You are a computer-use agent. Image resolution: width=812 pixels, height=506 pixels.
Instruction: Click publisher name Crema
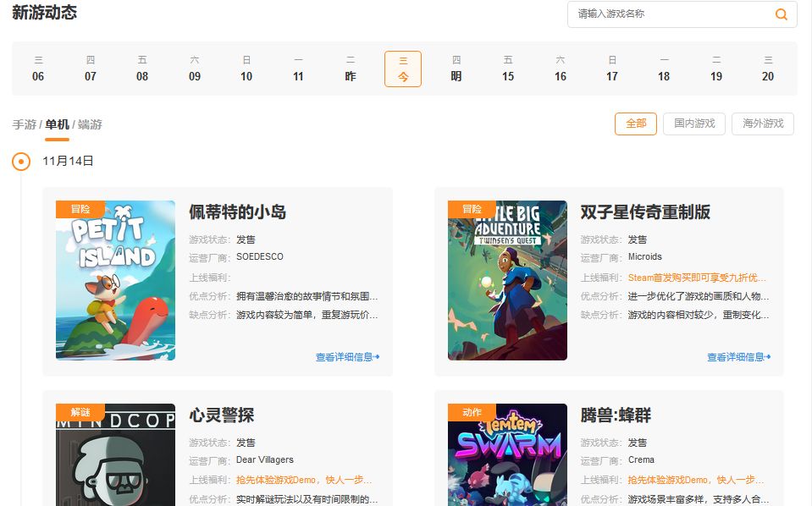tap(641, 459)
